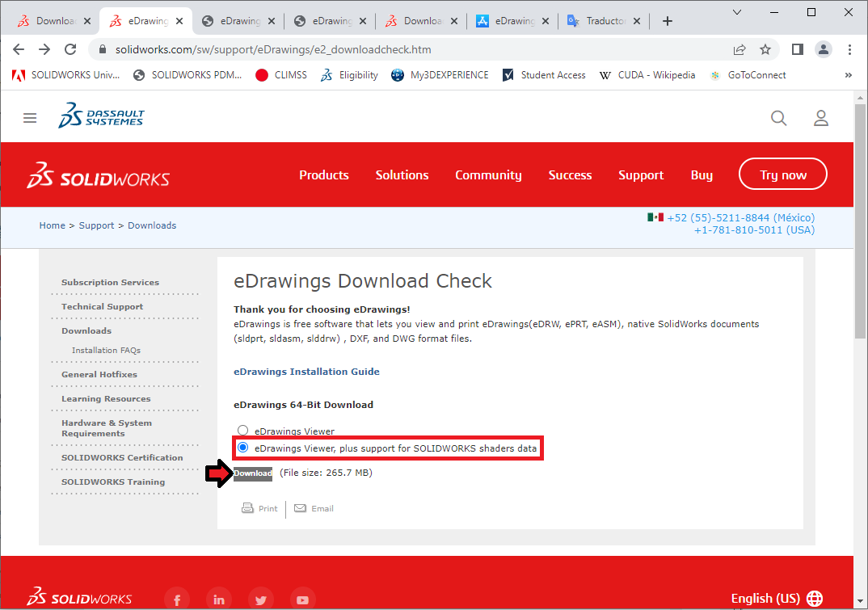
Task: Open General Hotfixes in sidebar
Action: (99, 374)
